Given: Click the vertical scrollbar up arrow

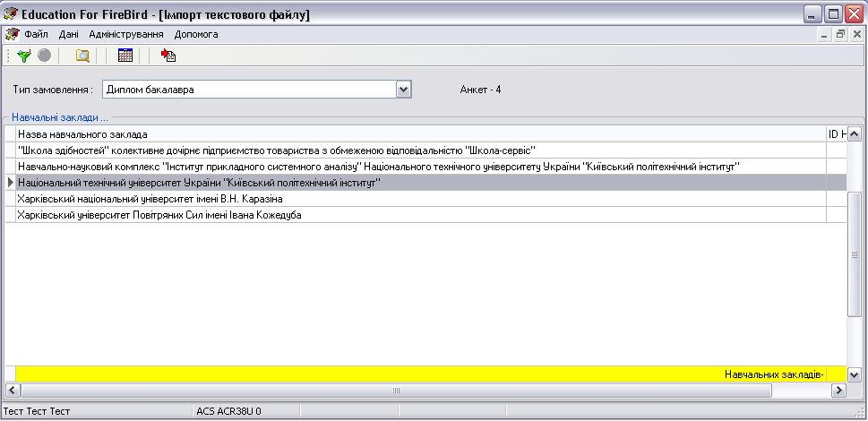Looking at the screenshot, I should pyautogui.click(x=855, y=133).
